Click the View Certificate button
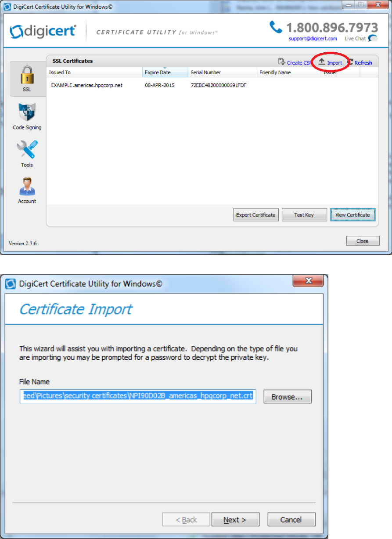This screenshot has width=392, height=539. coord(352,215)
